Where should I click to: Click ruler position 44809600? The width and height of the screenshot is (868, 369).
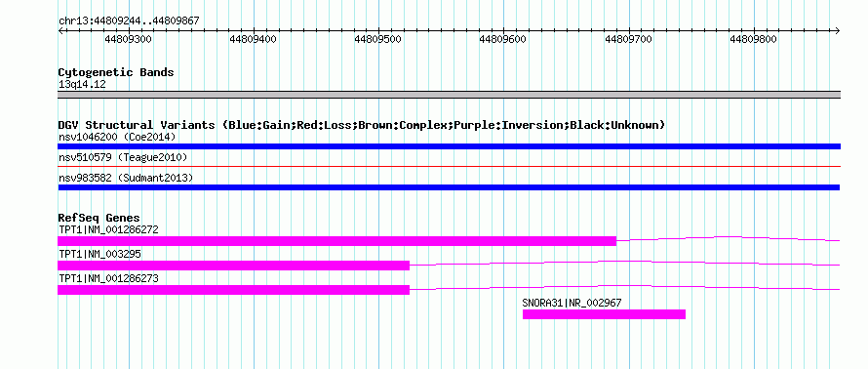click(503, 39)
